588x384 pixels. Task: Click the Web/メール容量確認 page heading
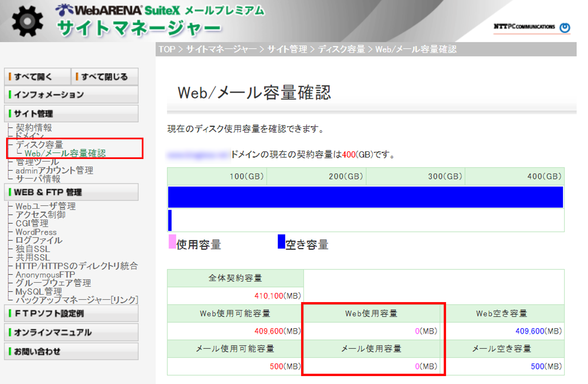pos(254,93)
